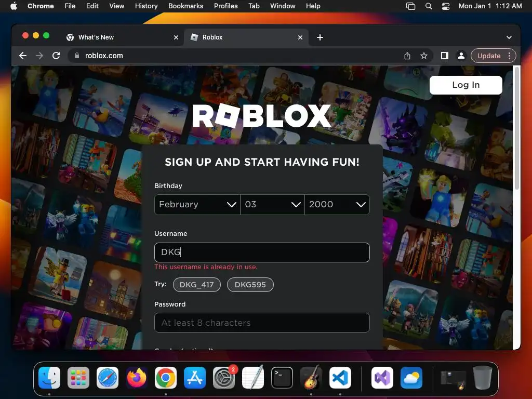Open a new tab with plus
The width and height of the screenshot is (532, 399).
pos(320,37)
